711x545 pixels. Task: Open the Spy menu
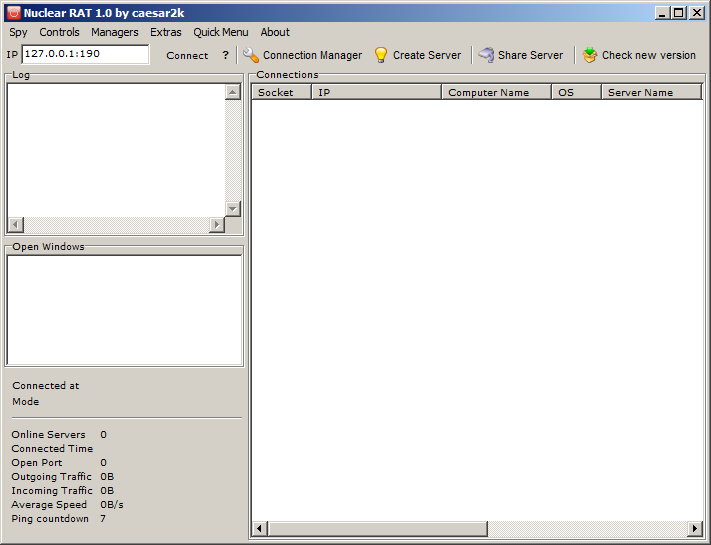[18, 32]
